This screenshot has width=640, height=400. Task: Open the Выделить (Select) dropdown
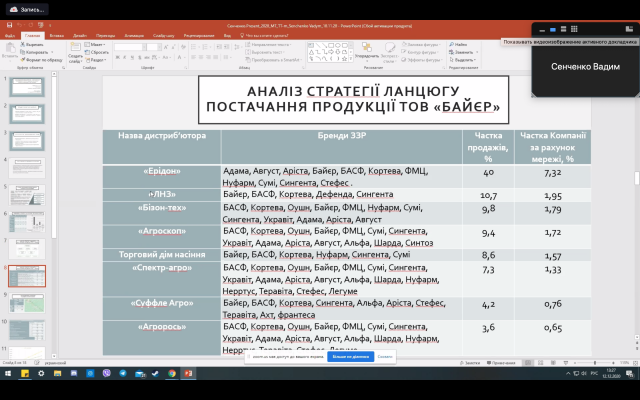point(462,61)
